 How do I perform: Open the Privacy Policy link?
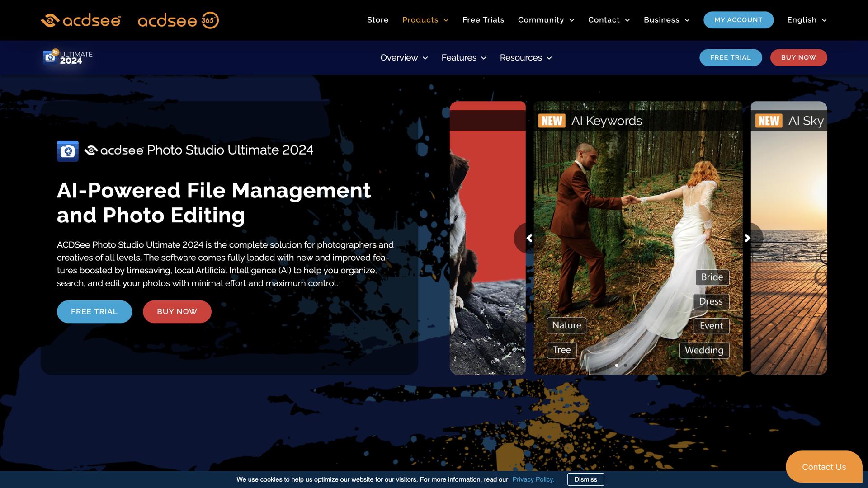533,479
